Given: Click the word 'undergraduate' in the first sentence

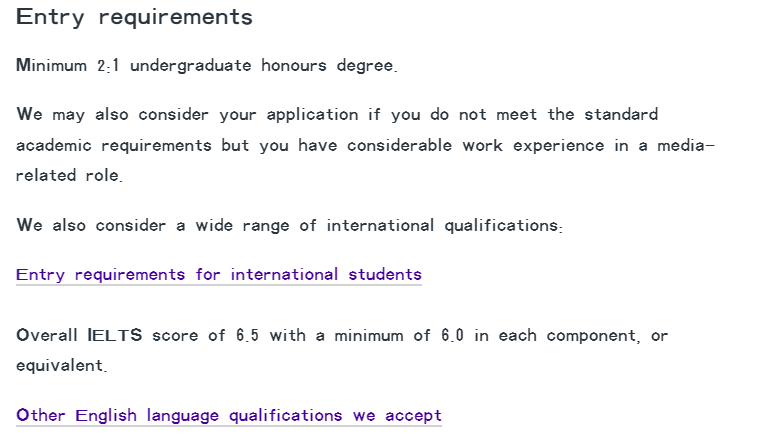Looking at the screenshot, I should pos(191,66).
